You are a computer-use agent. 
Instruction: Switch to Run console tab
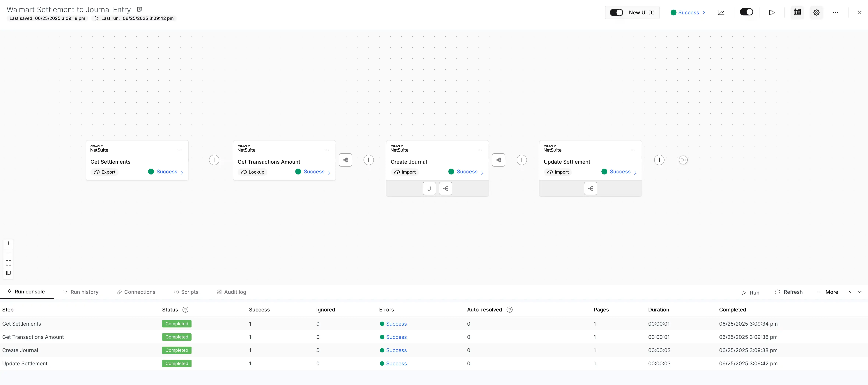coord(26,292)
